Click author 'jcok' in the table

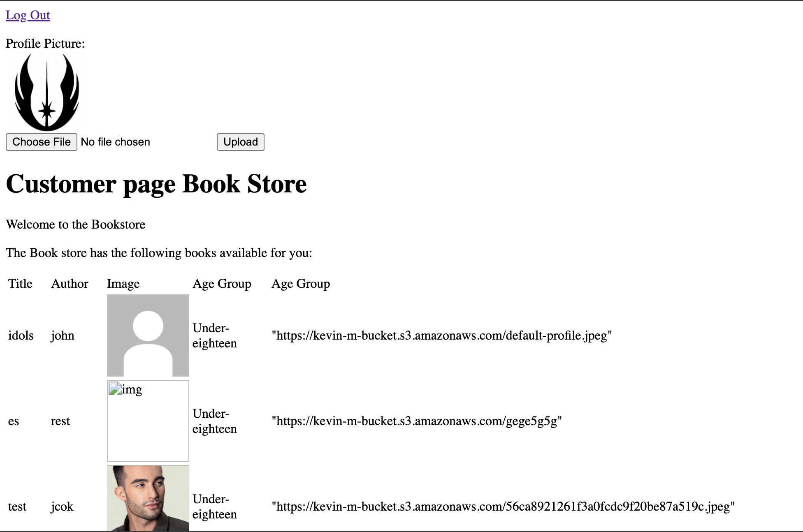pyautogui.click(x=62, y=507)
